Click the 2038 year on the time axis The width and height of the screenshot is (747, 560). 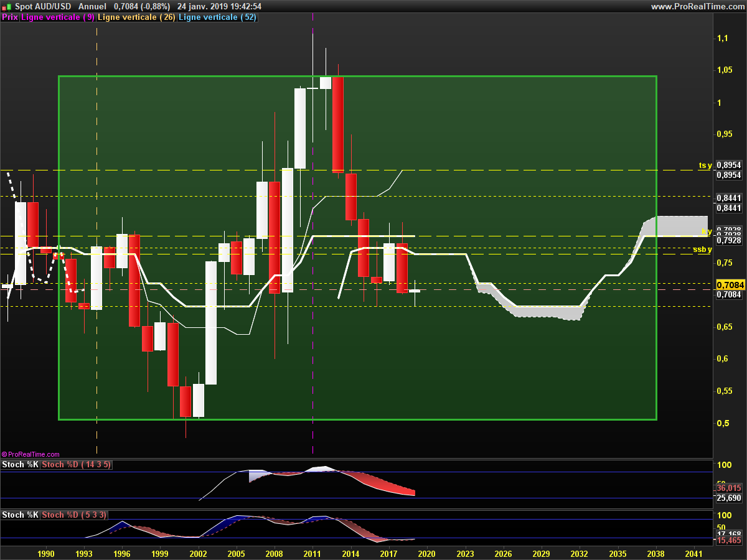pos(655,554)
